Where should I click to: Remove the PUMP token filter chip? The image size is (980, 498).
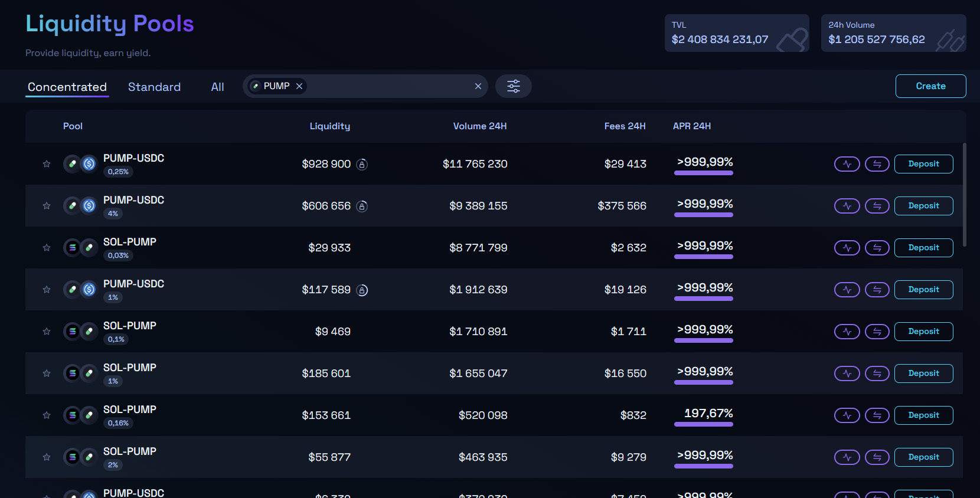[299, 86]
